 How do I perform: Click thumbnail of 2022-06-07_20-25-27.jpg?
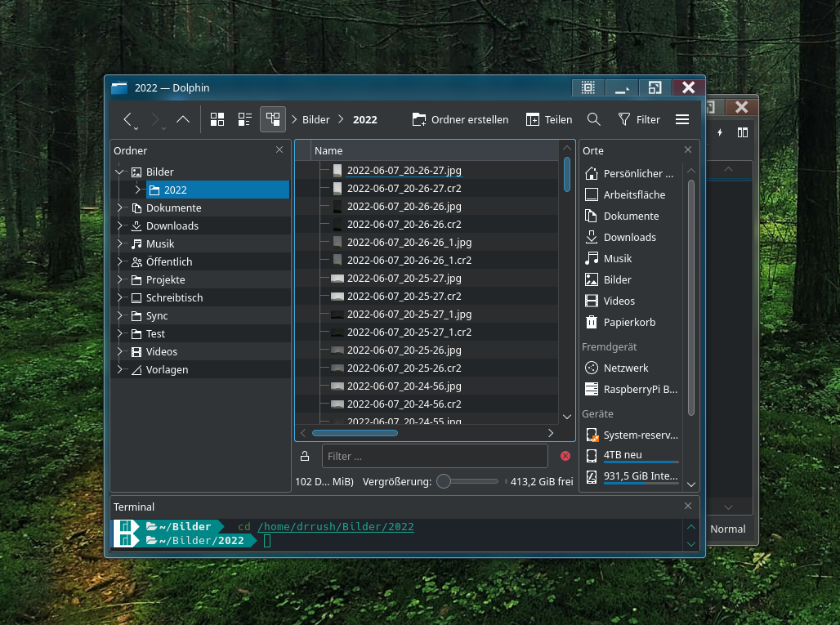tap(337, 279)
